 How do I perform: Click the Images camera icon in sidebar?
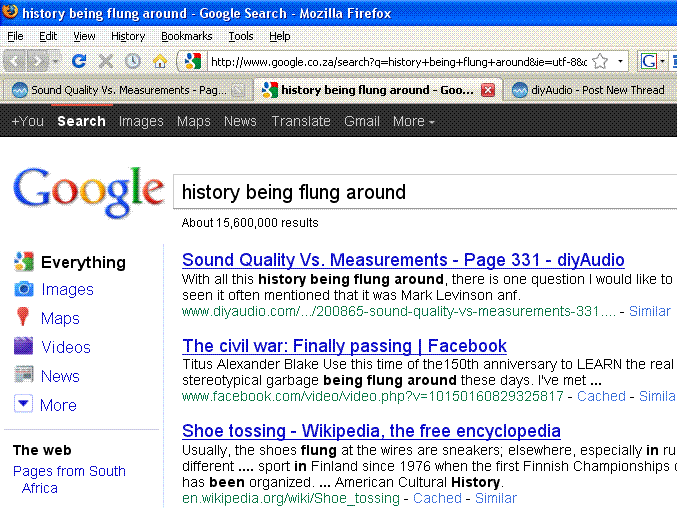(x=24, y=289)
